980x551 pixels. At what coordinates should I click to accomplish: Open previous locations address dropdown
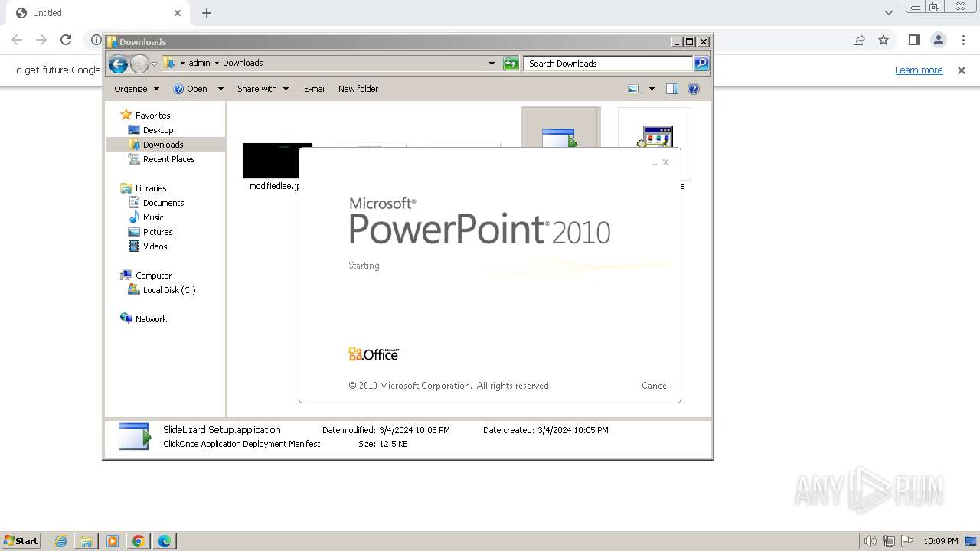tap(492, 64)
